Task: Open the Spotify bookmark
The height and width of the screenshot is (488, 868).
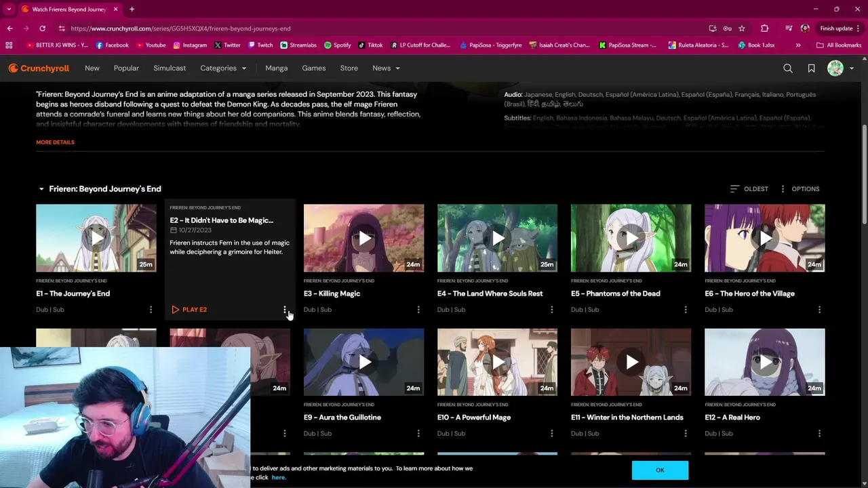Action: coord(338,45)
